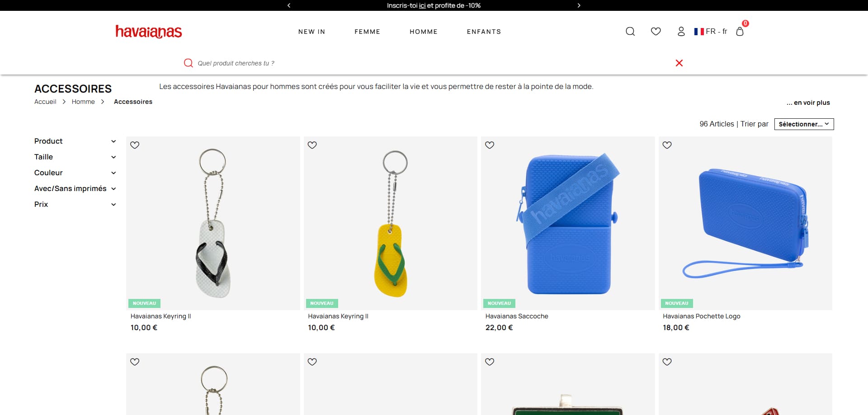Click price '18,00 €'
This screenshot has height=415, width=868.
[x=676, y=327]
